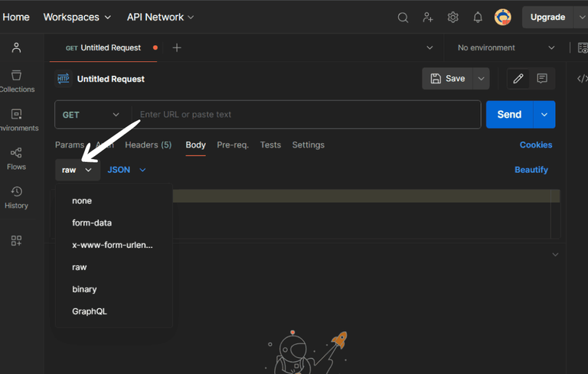
Task: Expand the Workspaces menu
Action: point(77,18)
